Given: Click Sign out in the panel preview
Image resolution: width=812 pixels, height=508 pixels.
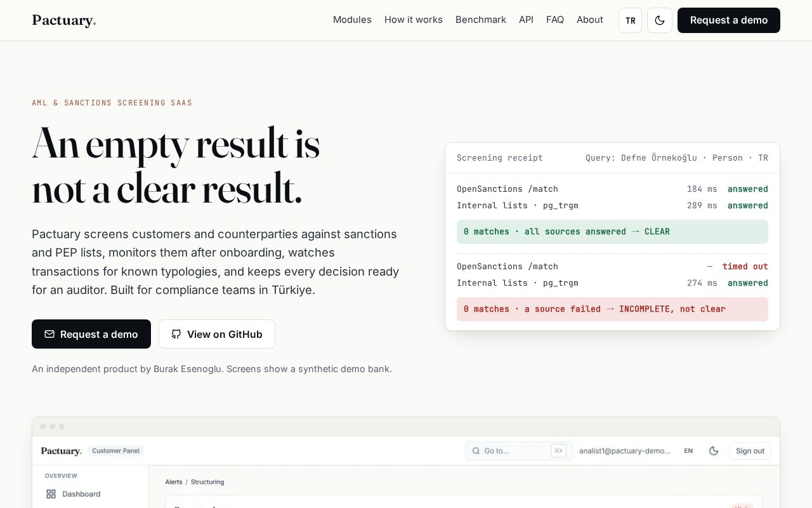Looking at the screenshot, I should 750,451.
